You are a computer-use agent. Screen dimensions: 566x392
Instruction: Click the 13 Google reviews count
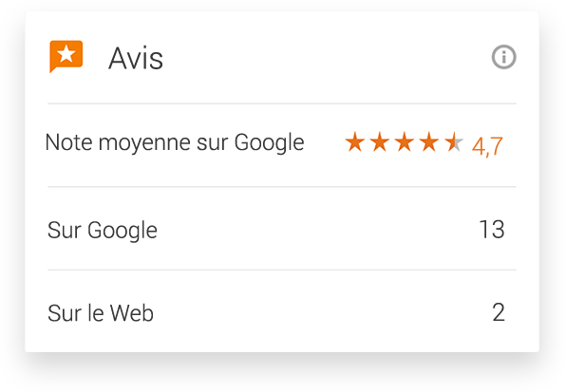point(492,230)
